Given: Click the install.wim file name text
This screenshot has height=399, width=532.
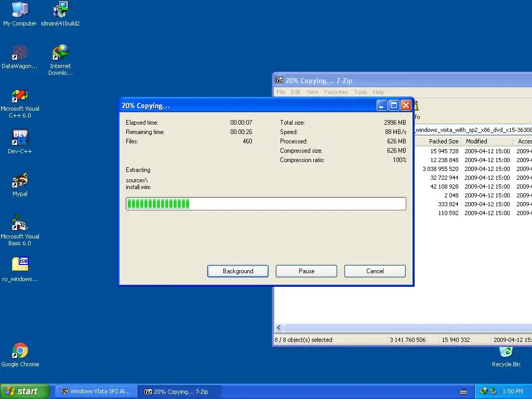Looking at the screenshot, I should coord(138,187).
